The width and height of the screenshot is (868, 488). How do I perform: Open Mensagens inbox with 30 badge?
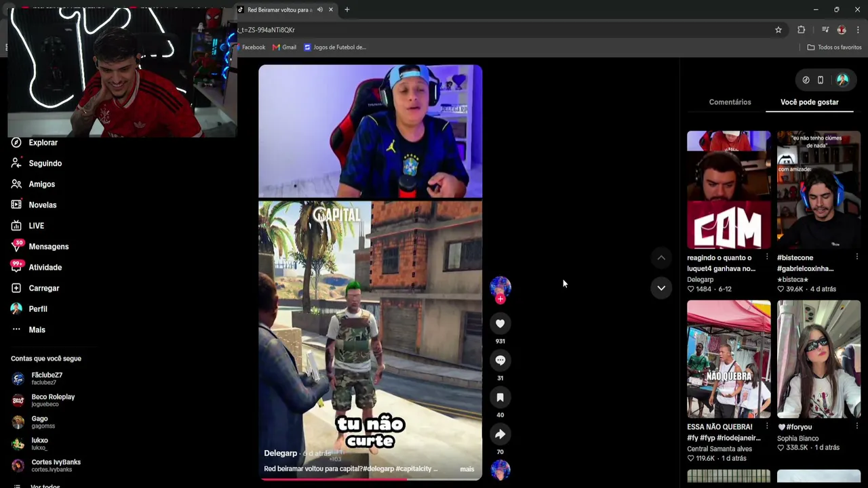point(40,246)
